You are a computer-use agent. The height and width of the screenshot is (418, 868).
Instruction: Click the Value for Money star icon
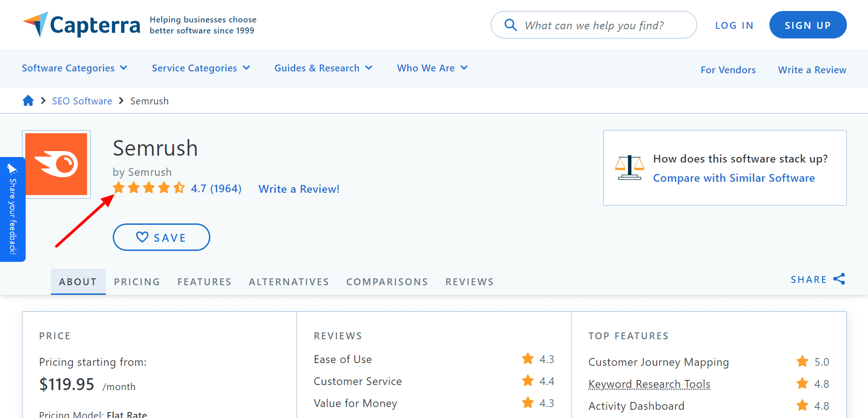(x=528, y=402)
